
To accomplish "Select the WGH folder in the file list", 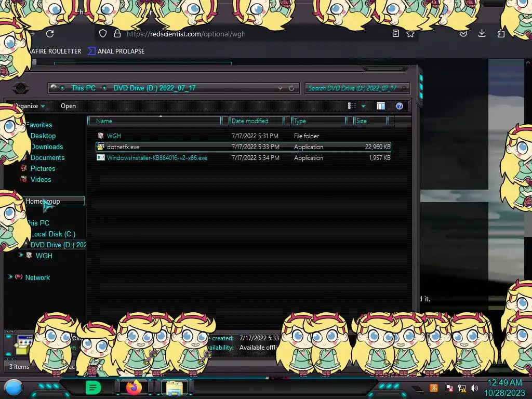I will point(114,136).
